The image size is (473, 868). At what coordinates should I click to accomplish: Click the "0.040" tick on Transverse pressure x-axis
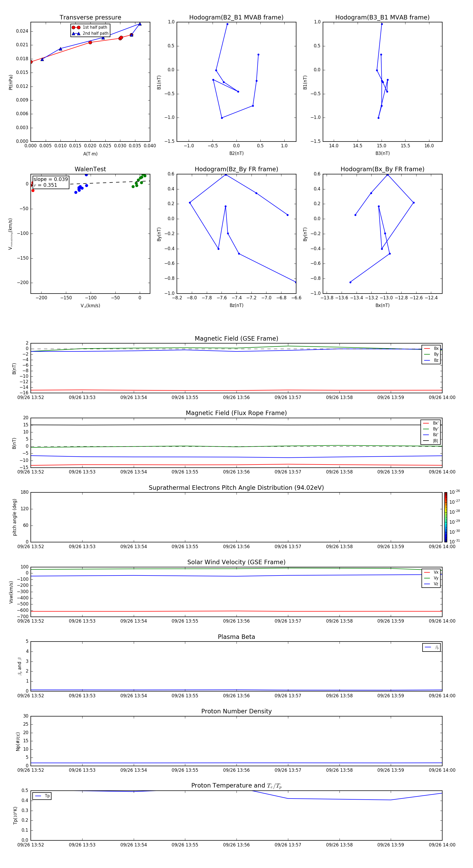pyautogui.click(x=150, y=146)
